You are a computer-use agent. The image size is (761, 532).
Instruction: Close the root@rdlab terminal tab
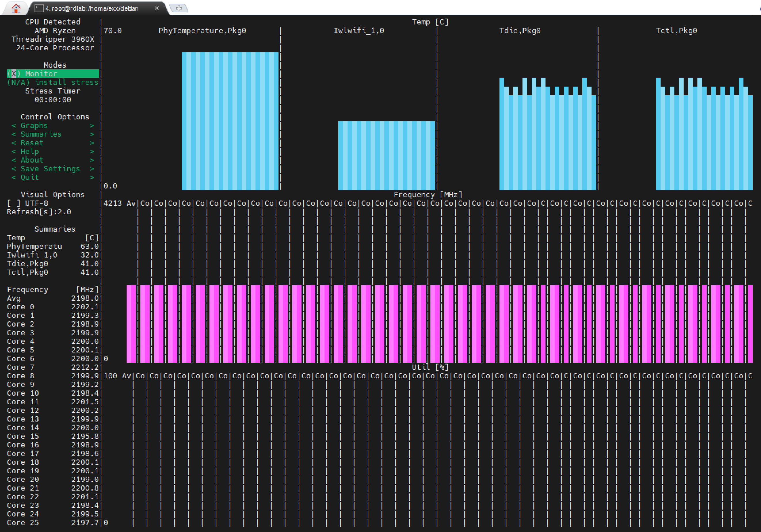tap(157, 8)
